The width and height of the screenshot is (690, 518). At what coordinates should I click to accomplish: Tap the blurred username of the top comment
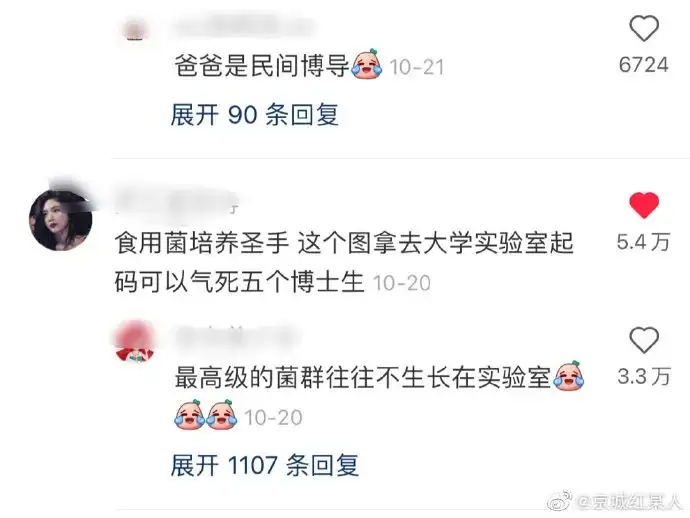(244, 26)
